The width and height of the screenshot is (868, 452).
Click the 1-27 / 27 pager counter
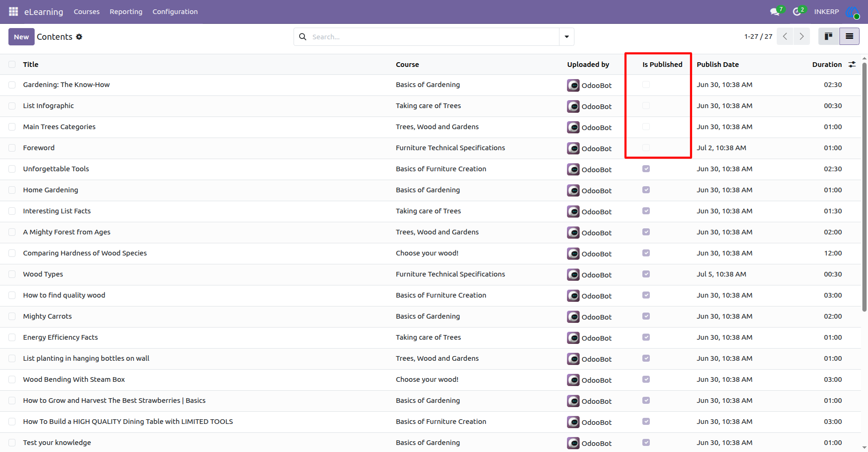pos(758,36)
